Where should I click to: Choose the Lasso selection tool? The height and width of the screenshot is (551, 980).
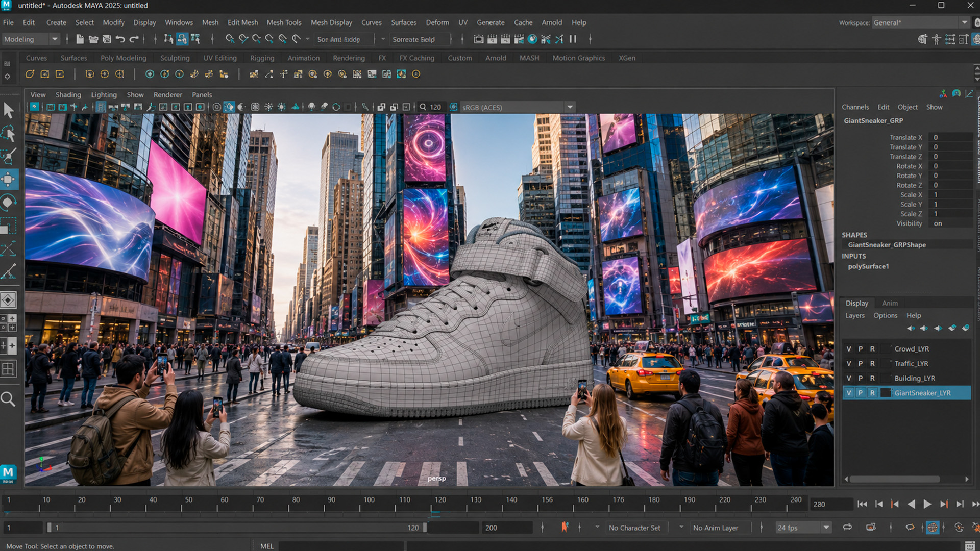click(9, 134)
